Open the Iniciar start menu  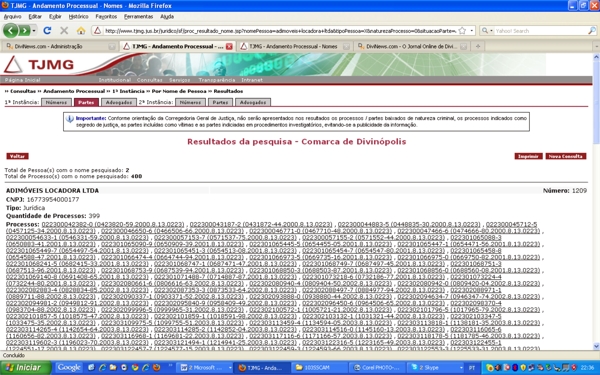pyautogui.click(x=26, y=368)
